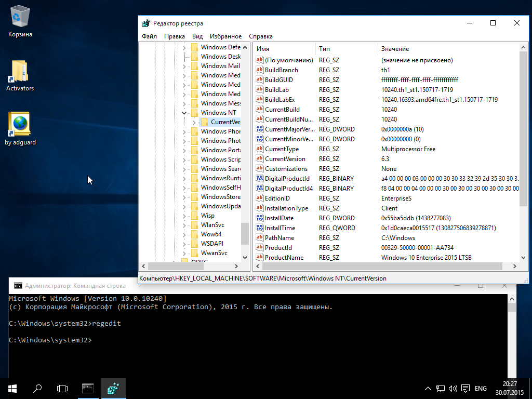This screenshot has width=532, height=399.
Task: Open the Windows Start menu
Action: point(12,389)
